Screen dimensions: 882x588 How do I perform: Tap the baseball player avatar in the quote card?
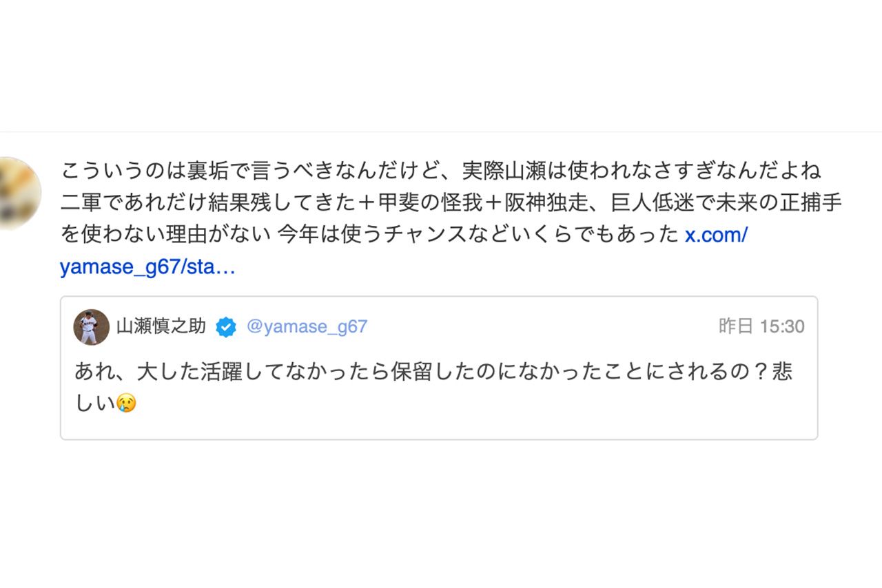(x=92, y=328)
